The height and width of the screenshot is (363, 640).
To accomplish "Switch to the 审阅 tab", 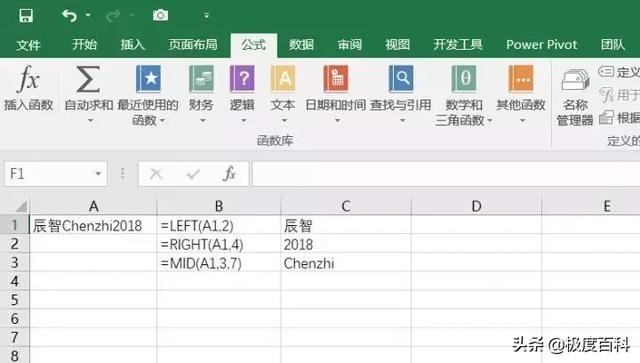I will pos(350,45).
